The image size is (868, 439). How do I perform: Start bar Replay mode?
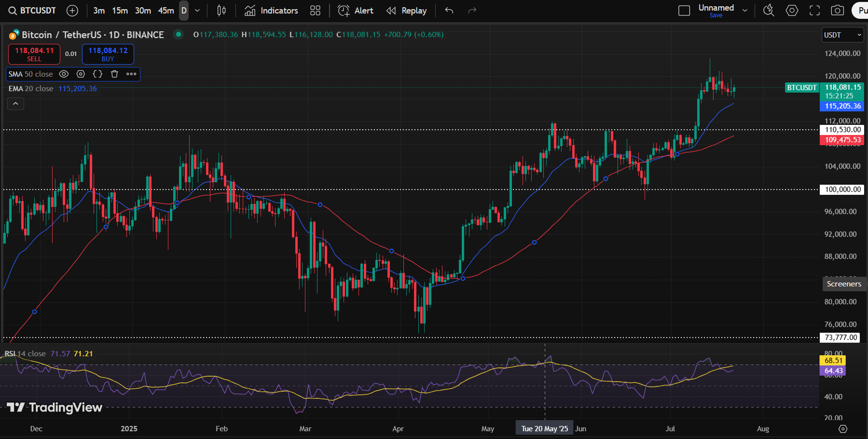[x=407, y=10]
